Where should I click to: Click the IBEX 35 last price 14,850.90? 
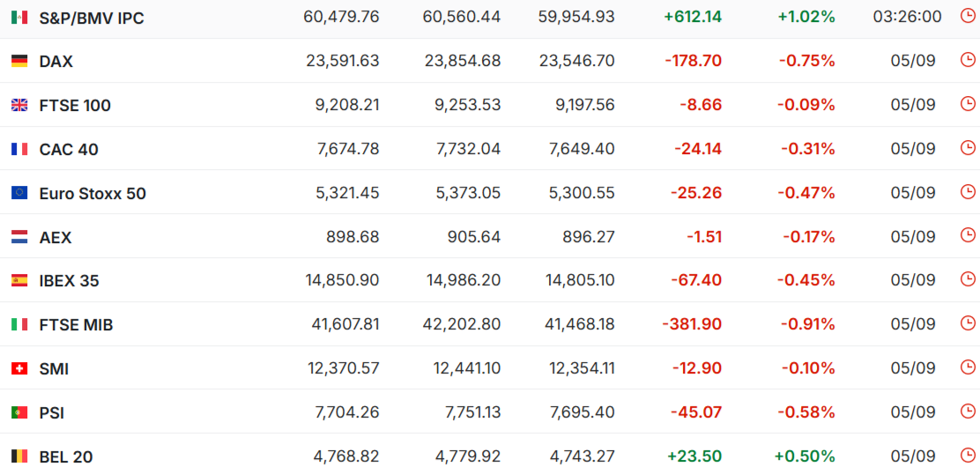coord(343,280)
